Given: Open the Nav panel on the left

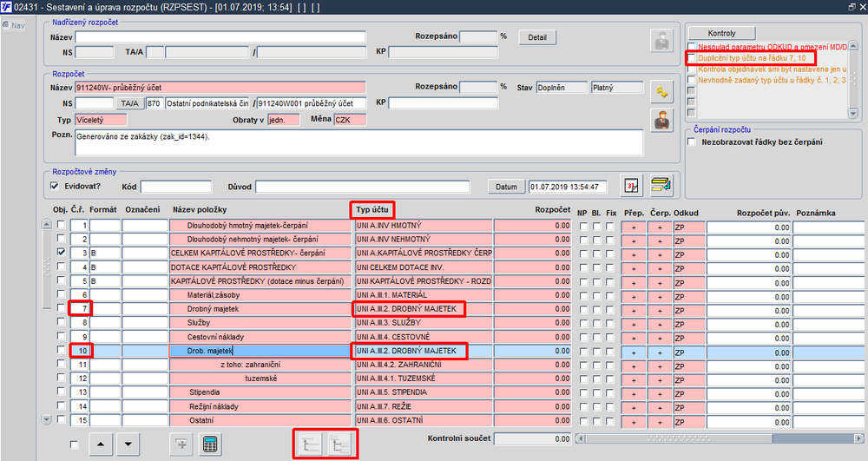Looking at the screenshot, I should pyautogui.click(x=14, y=25).
